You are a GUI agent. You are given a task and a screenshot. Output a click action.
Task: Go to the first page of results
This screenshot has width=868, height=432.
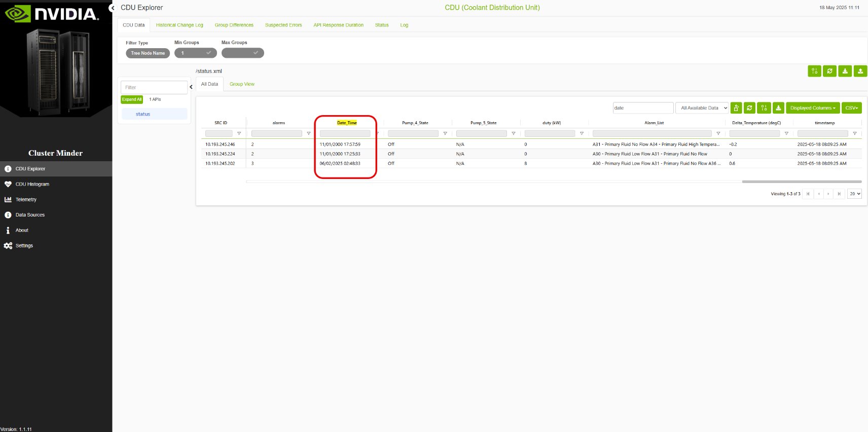(808, 194)
